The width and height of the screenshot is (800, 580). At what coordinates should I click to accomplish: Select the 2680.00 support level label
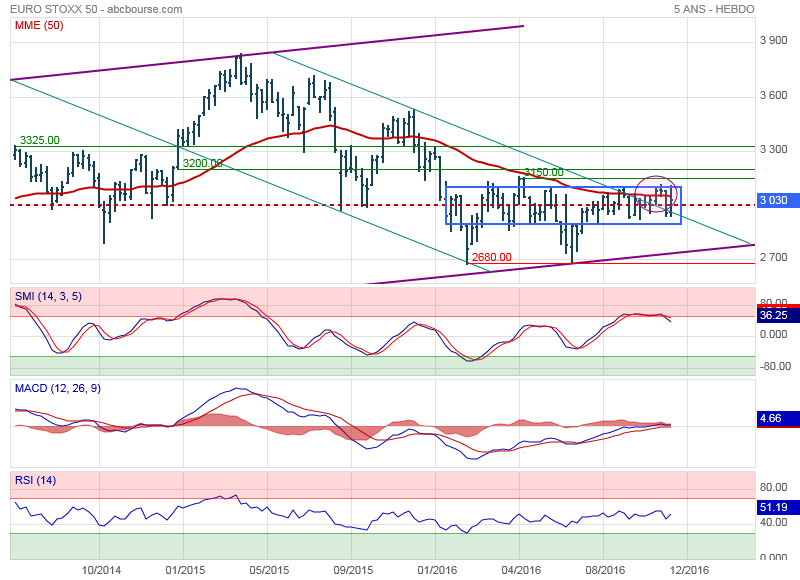point(491,257)
